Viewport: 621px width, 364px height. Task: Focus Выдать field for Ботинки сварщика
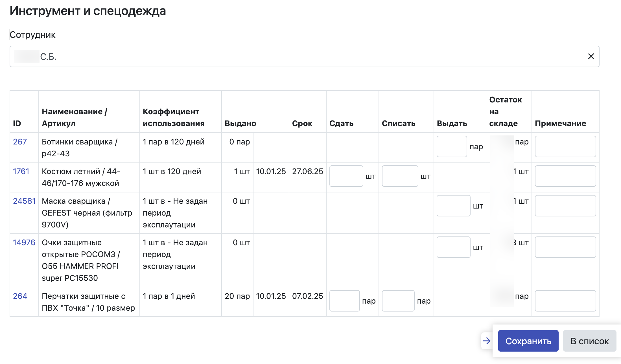tap(452, 146)
